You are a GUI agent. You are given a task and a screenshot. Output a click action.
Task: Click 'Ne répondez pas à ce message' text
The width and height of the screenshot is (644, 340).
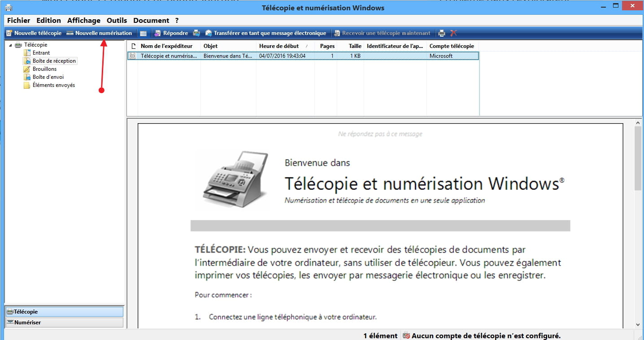(x=380, y=134)
